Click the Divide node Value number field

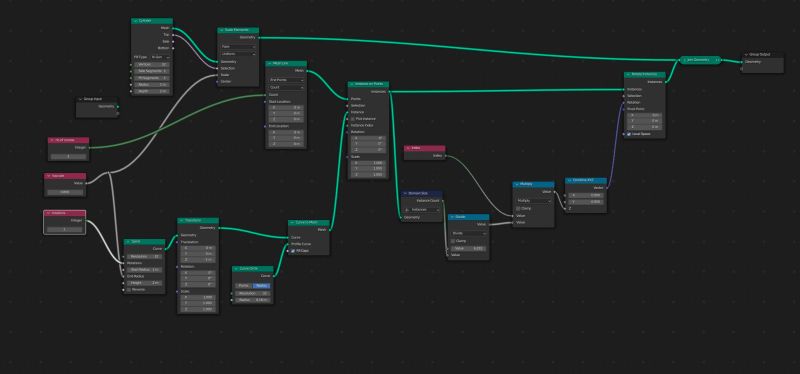point(469,248)
